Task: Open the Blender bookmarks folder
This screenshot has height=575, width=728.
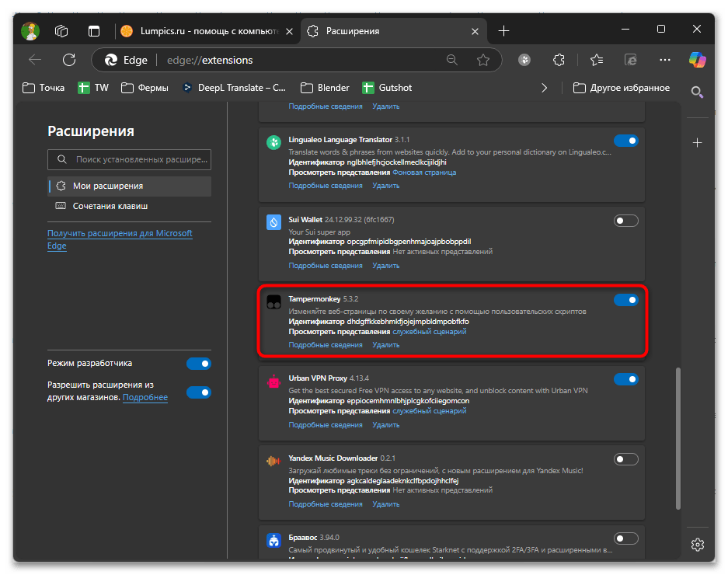Action: [325, 88]
